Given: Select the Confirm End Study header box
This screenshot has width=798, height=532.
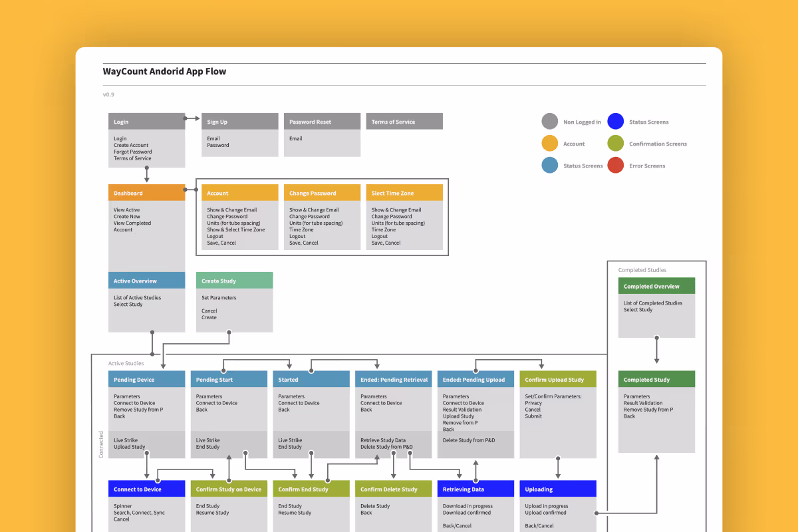Looking at the screenshot, I should (x=311, y=489).
